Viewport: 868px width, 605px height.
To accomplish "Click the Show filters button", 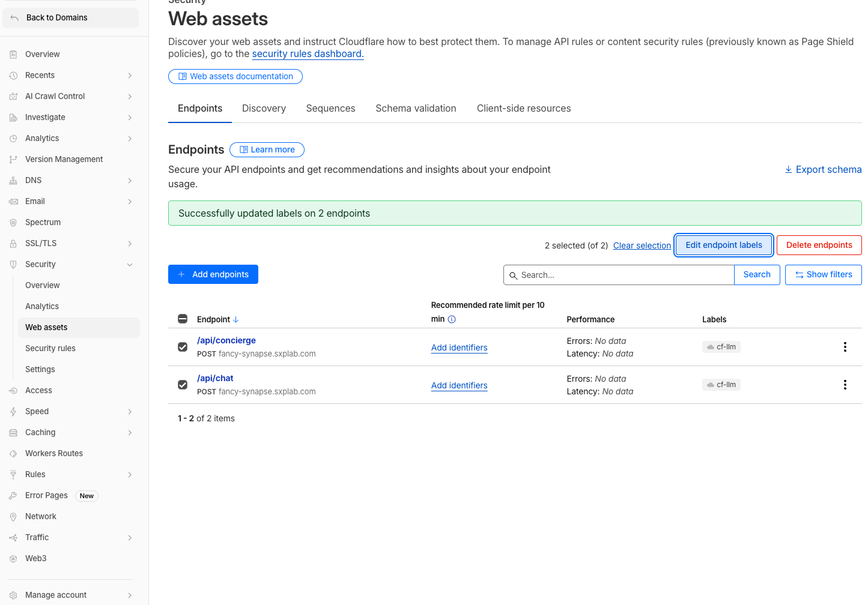I will click(824, 275).
